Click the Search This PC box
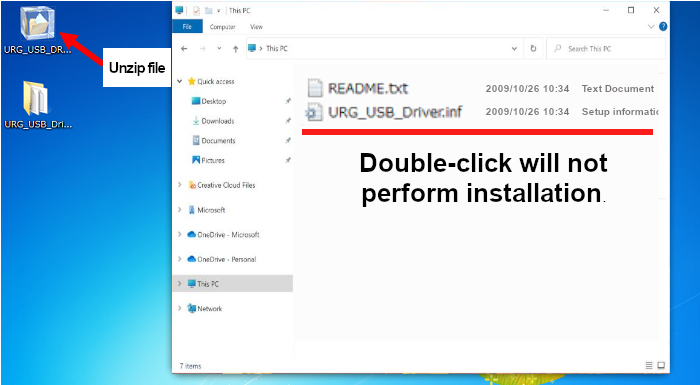The width and height of the screenshot is (700, 385). tap(606, 49)
